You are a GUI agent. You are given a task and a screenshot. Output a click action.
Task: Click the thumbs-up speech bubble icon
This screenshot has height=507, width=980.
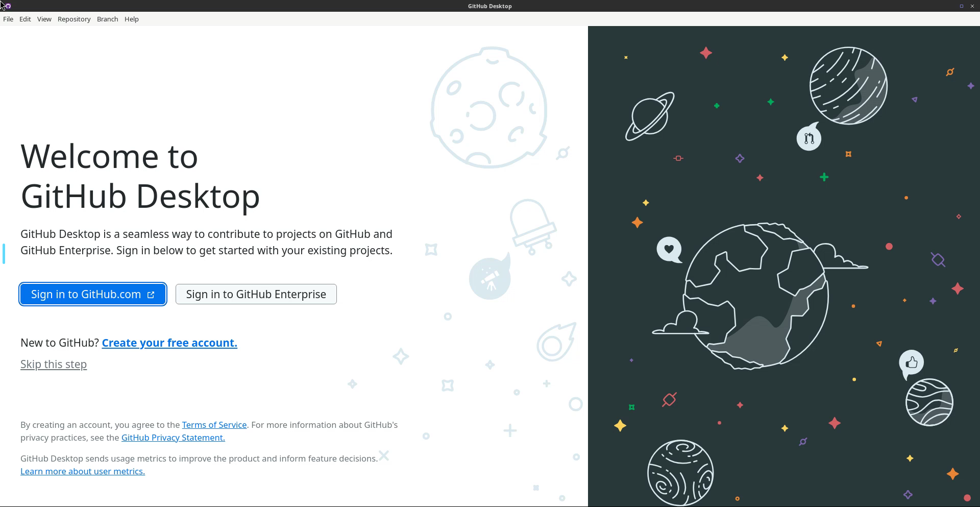911,363
